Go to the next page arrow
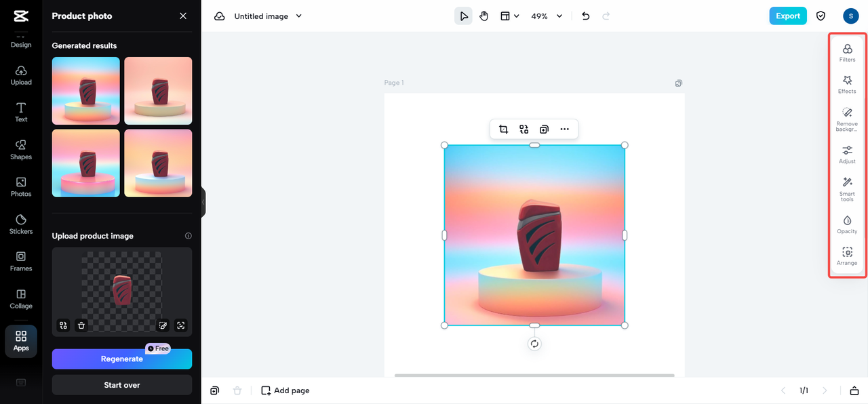Screen dimensions: 868x404 click(825, 390)
